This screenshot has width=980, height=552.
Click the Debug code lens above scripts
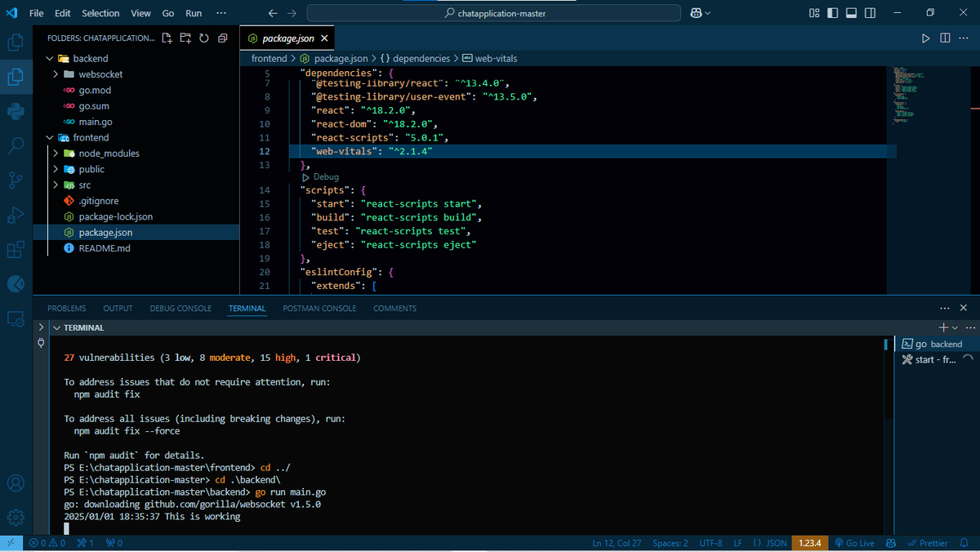pyautogui.click(x=321, y=177)
